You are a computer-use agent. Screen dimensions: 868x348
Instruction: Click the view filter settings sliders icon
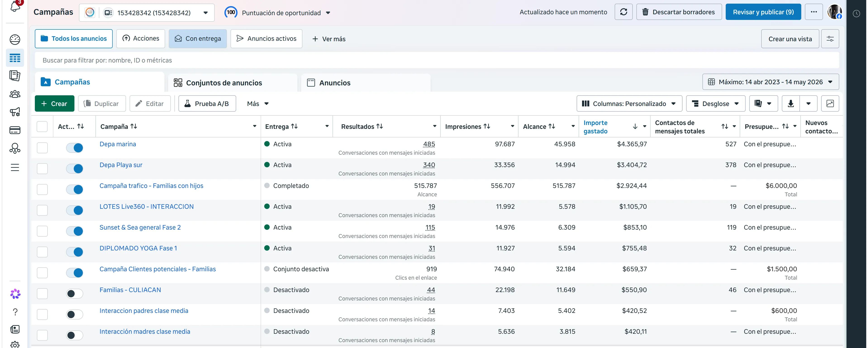830,39
